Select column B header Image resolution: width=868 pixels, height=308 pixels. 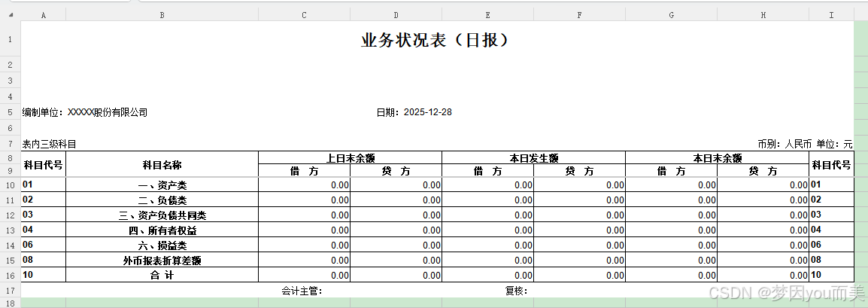point(162,15)
